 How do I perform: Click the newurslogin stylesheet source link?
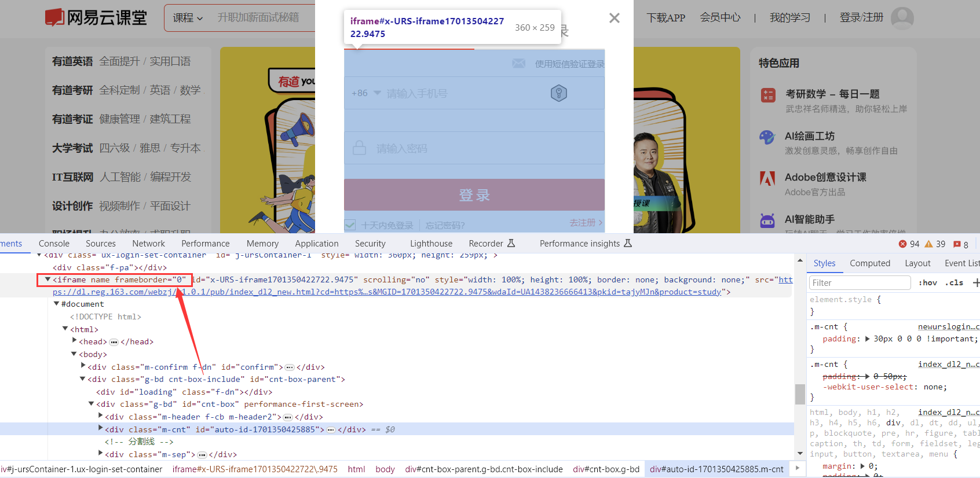point(949,327)
